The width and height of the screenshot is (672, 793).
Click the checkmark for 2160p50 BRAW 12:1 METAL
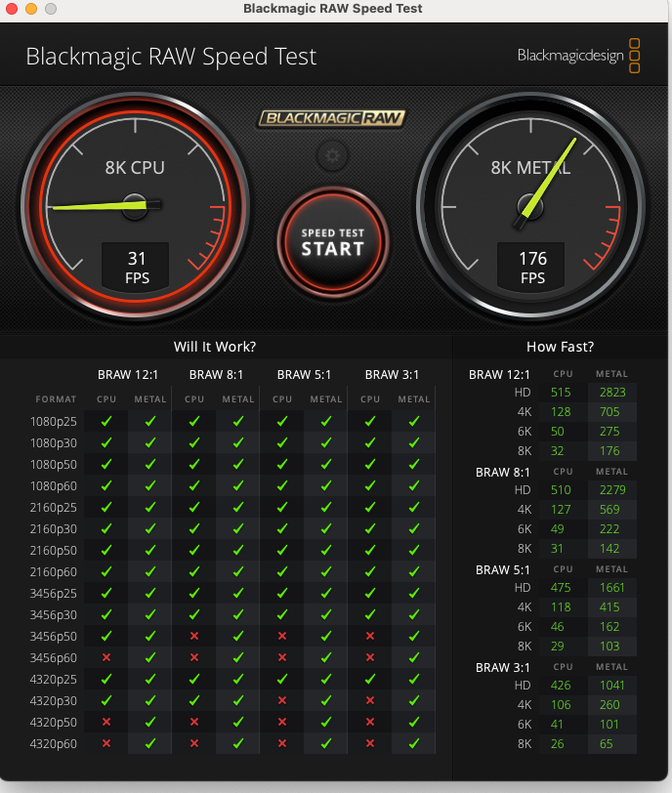150,550
